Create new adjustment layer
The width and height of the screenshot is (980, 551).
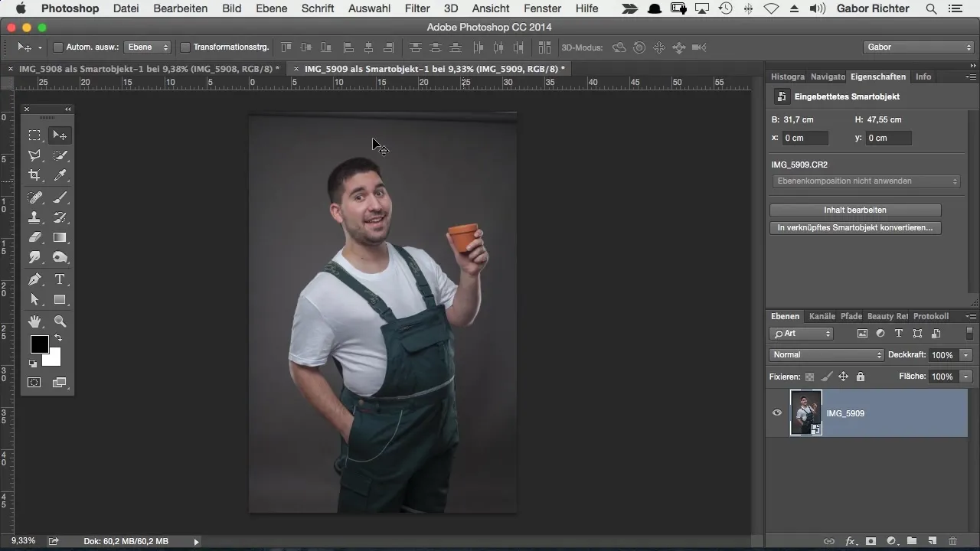click(891, 541)
